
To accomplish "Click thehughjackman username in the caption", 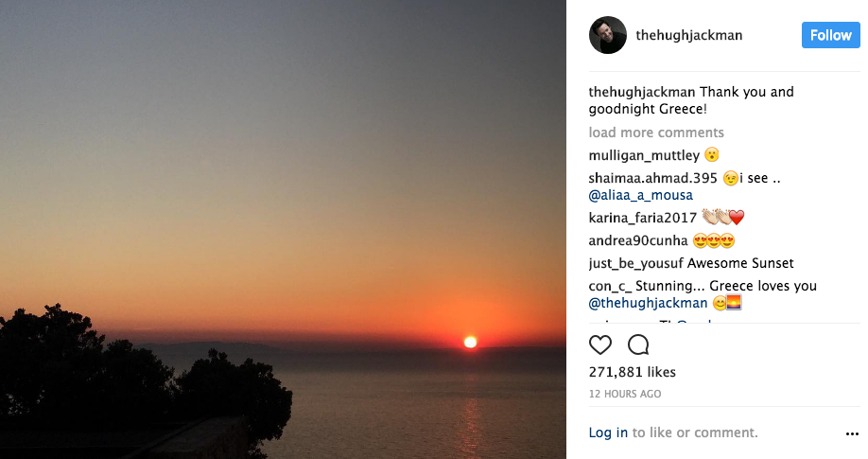I will coord(642,92).
